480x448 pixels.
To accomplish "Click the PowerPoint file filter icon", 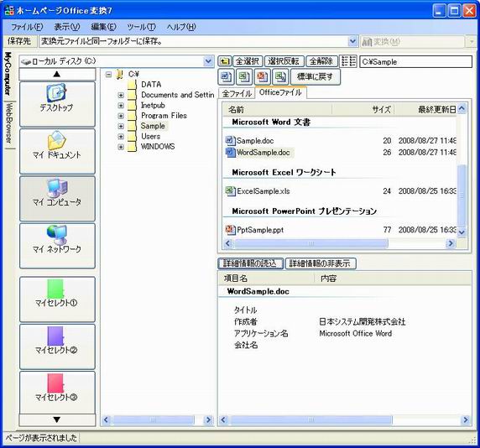I will point(262,77).
